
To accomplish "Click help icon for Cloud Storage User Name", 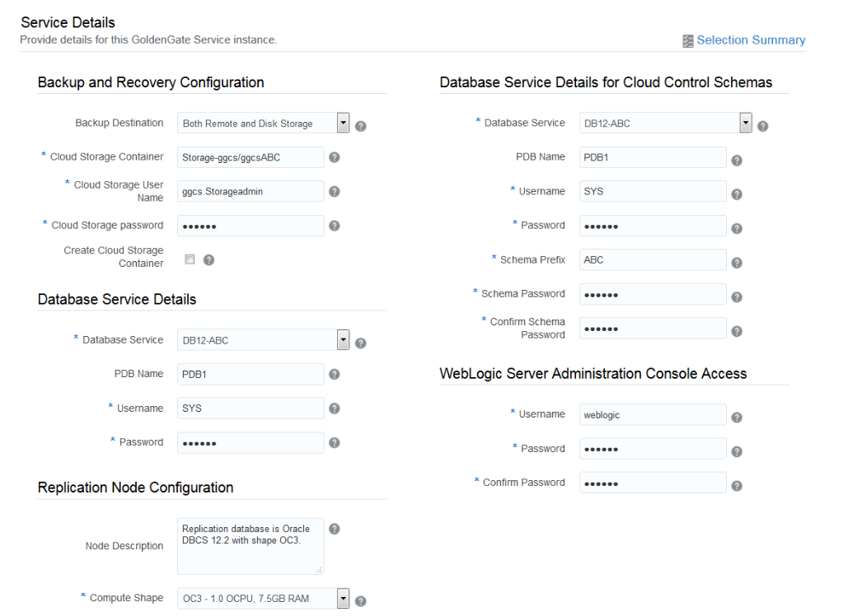I will [x=334, y=191].
